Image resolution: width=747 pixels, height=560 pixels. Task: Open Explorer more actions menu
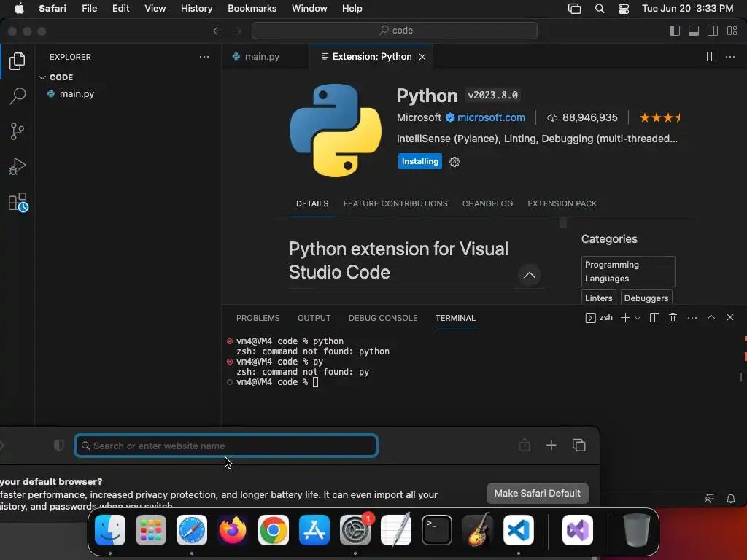204,57
